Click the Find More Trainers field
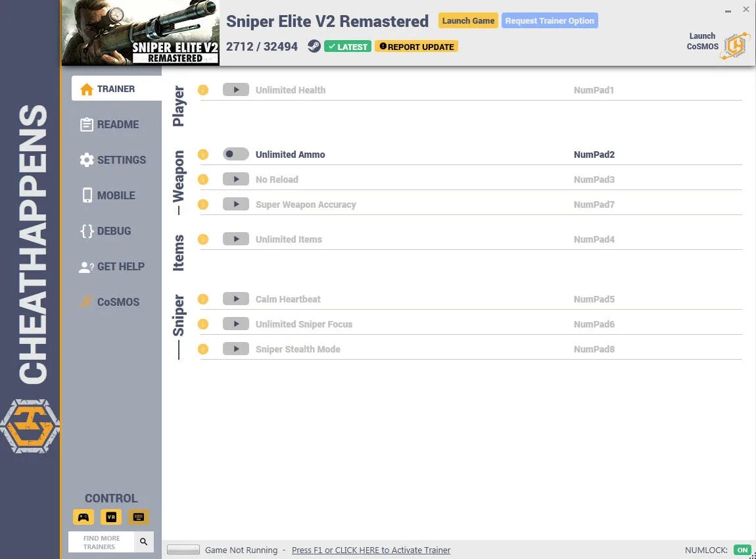 102,542
